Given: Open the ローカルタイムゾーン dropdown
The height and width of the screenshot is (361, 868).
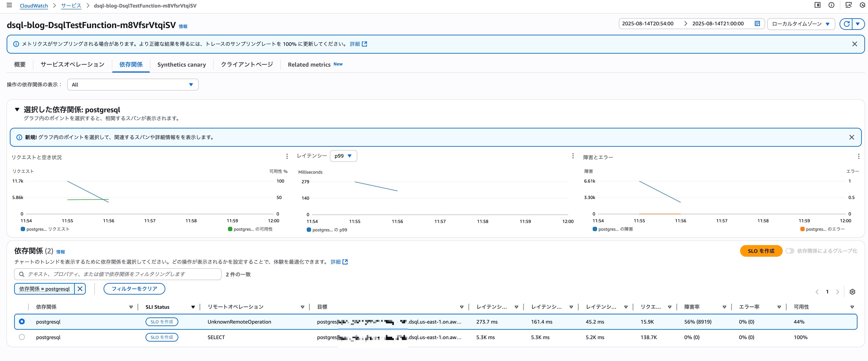Looking at the screenshot, I should (801, 24).
